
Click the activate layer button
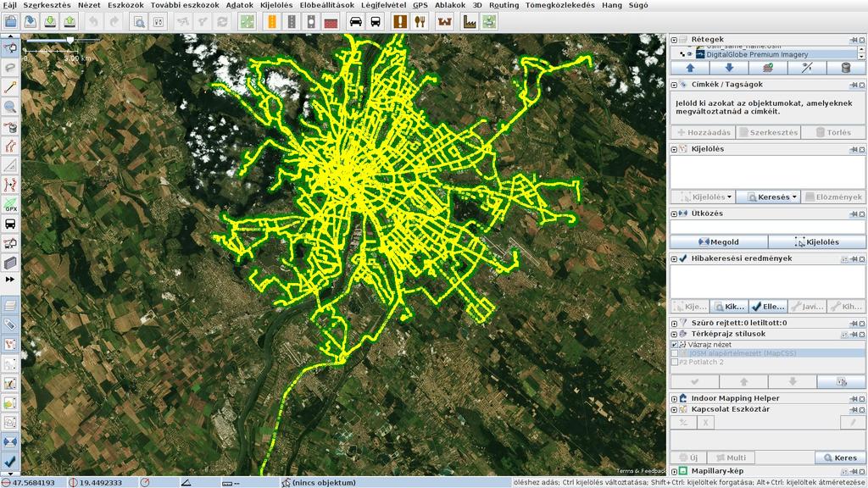click(x=768, y=68)
